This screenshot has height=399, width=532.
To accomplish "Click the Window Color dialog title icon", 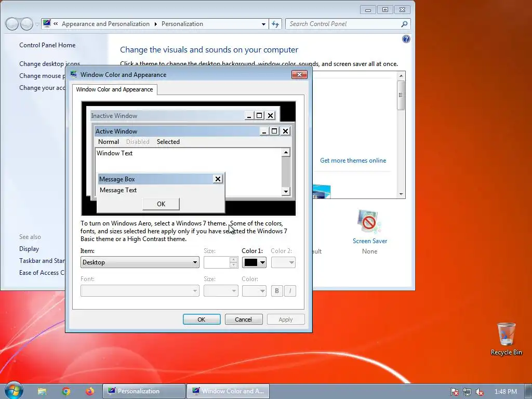I will [74, 74].
